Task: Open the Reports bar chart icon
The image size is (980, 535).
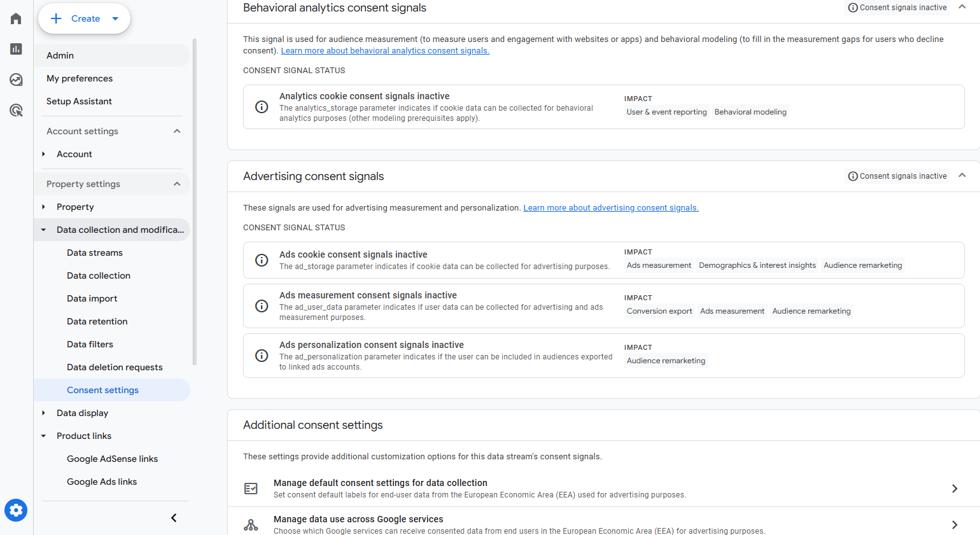Action: pyautogui.click(x=16, y=49)
